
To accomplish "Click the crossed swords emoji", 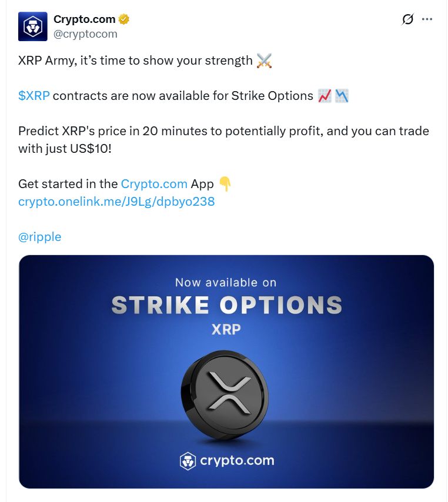I will coord(264,61).
